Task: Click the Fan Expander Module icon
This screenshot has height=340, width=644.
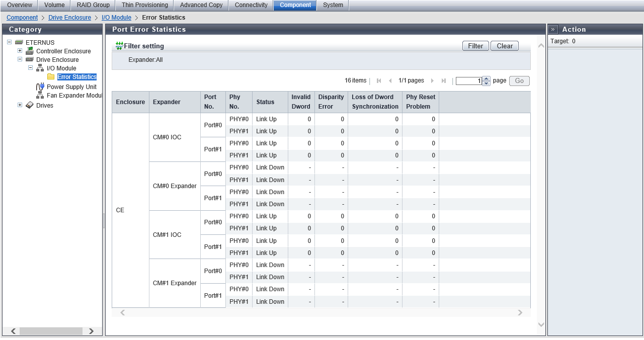Action: click(40, 96)
